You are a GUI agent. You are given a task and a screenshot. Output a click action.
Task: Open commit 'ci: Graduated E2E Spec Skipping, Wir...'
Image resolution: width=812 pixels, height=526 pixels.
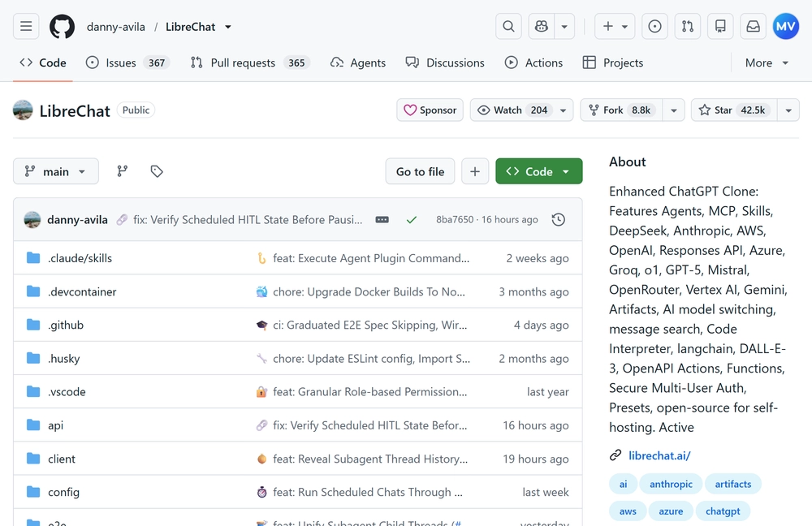pyautogui.click(x=369, y=325)
